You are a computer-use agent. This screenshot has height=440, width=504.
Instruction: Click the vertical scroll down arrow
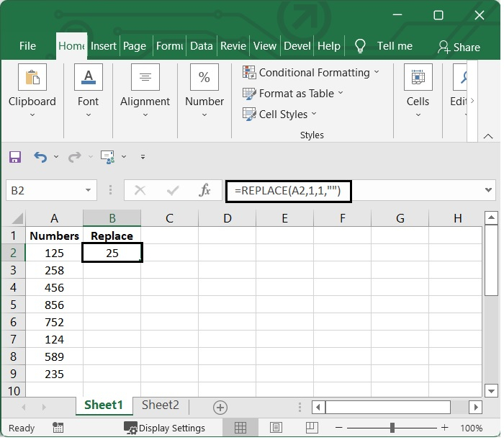(x=491, y=391)
